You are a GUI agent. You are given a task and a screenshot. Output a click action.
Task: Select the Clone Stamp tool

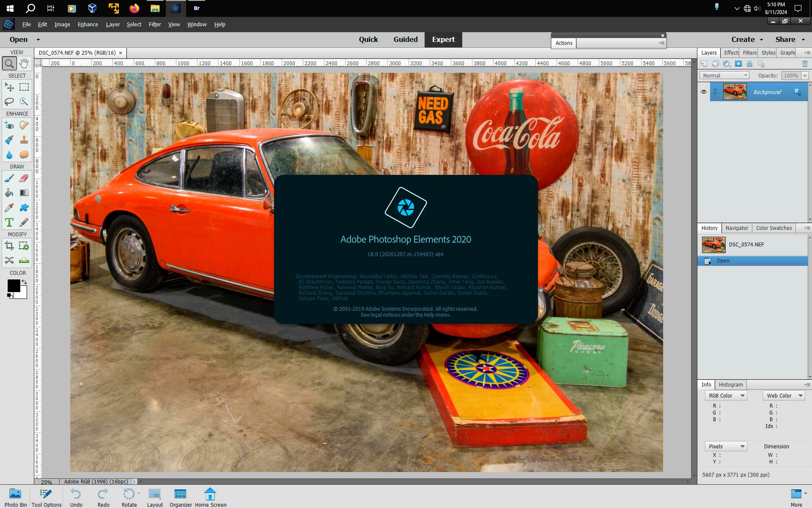pos(24,140)
